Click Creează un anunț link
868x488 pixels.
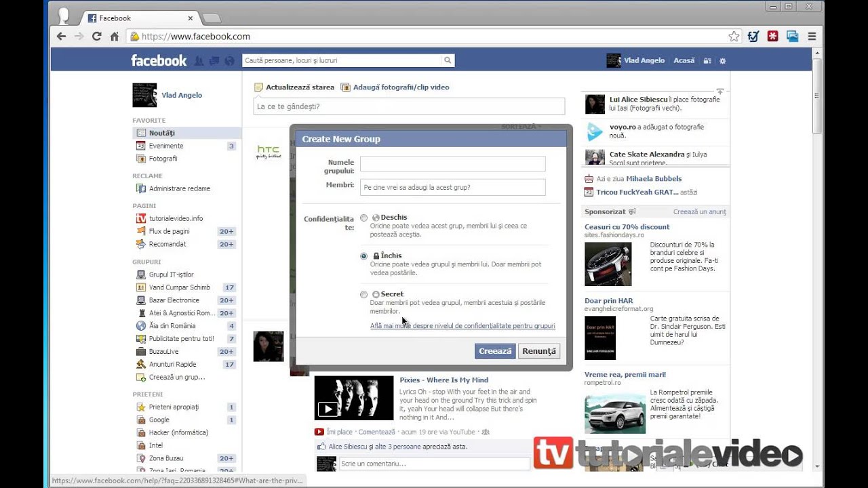tap(699, 212)
